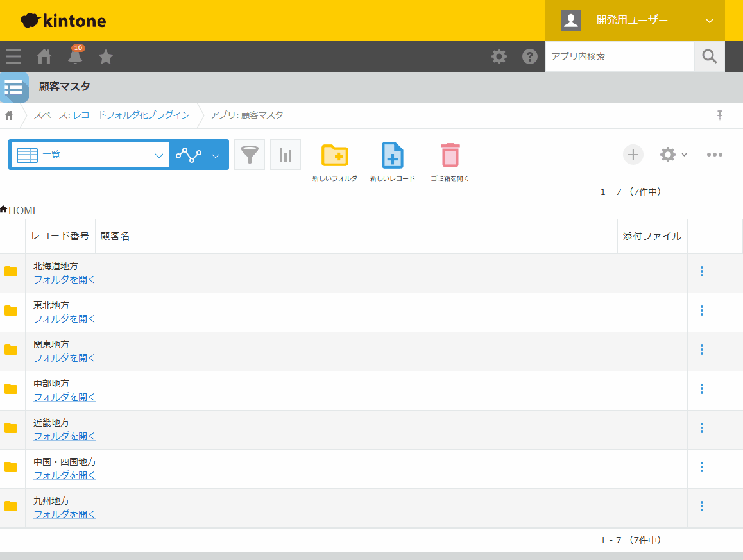Open the app graph view icon

(187, 155)
